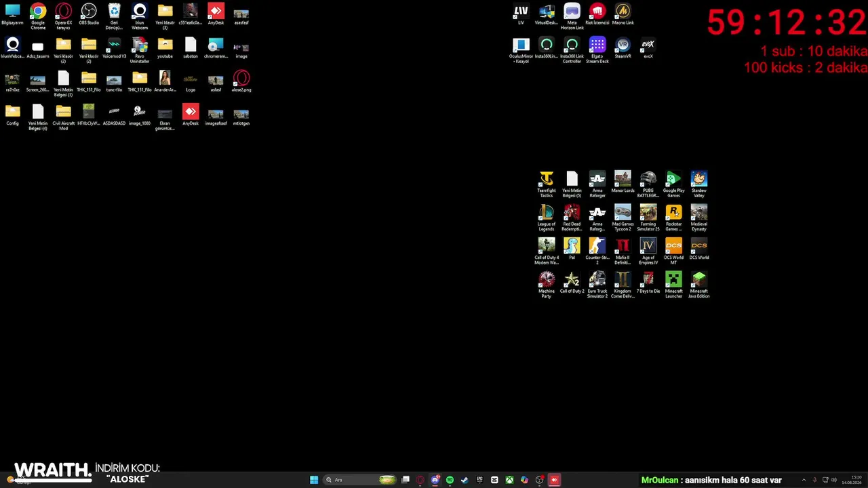
Task: Open the Windows Start menu
Action: click(314, 480)
